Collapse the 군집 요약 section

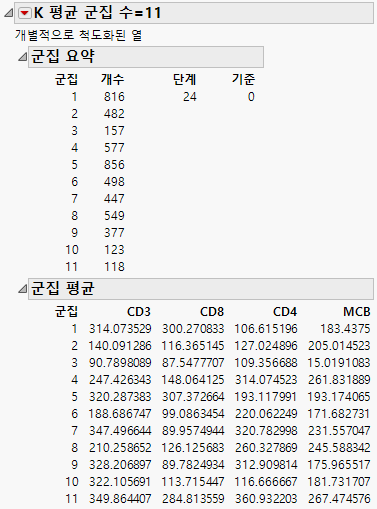[x=22, y=57]
